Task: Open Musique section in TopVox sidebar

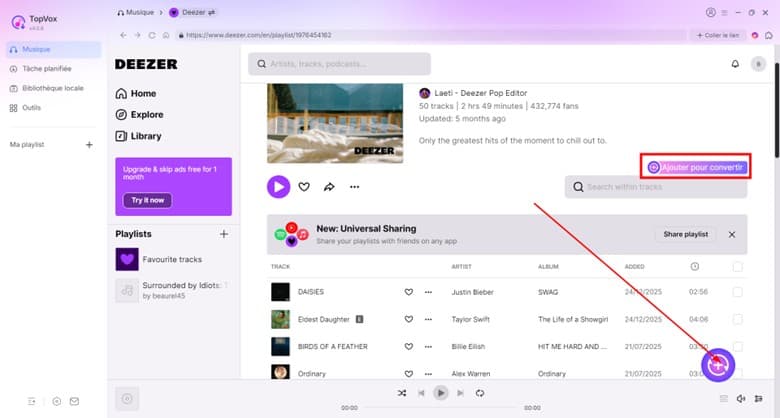Action: pos(53,49)
